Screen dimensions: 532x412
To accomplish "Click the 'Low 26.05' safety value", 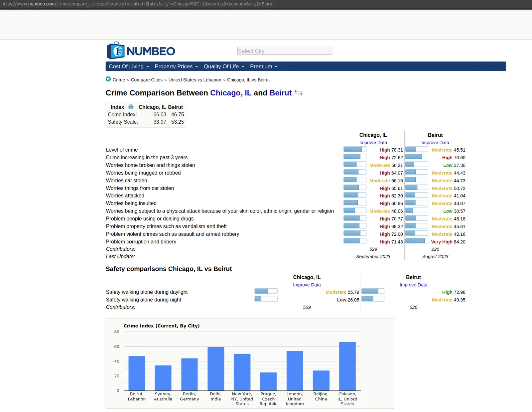I will click(348, 300).
